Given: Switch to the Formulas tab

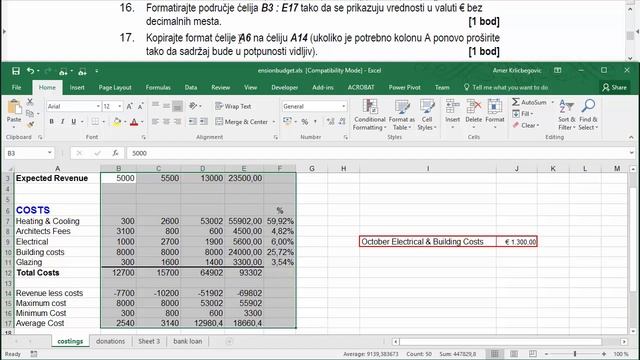Looking at the screenshot, I should click(x=158, y=87).
